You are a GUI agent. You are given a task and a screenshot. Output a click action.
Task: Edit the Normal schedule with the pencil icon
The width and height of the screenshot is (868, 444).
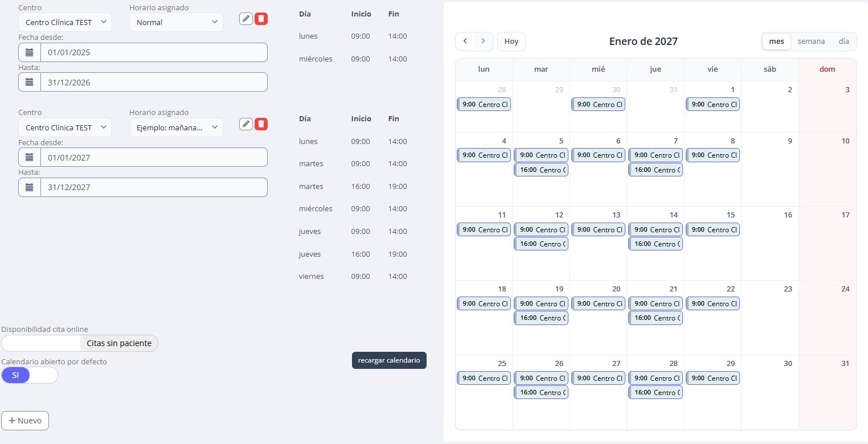tap(246, 19)
